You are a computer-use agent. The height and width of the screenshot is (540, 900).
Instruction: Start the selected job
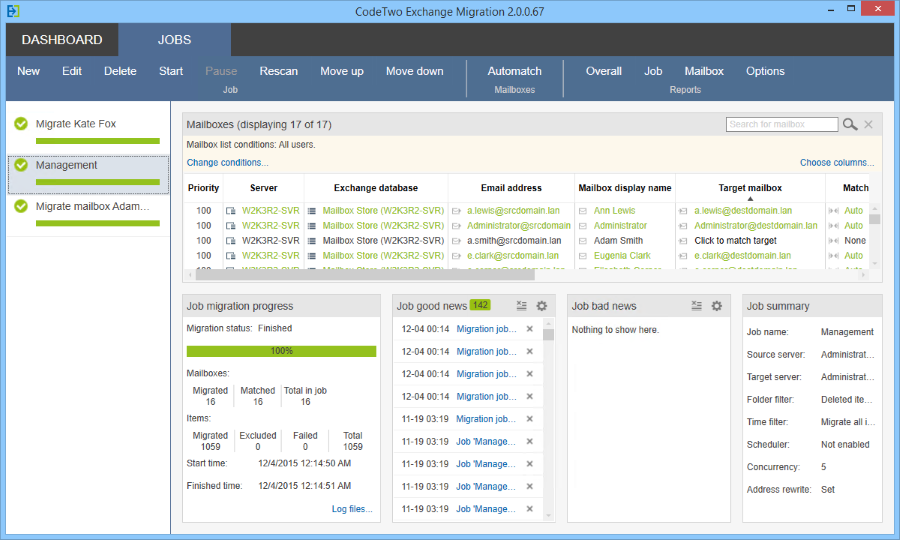[x=171, y=71]
